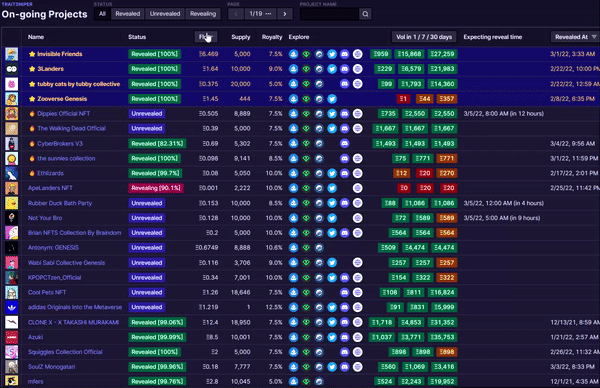Go to the previous page arrow
Viewport: 600px width, 388px height.
(236, 14)
